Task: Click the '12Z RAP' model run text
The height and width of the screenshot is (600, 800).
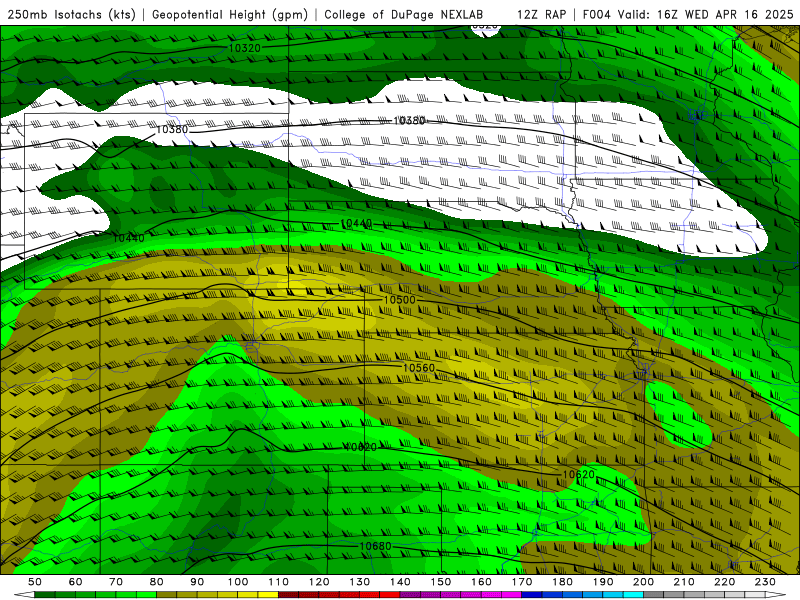Action: click(541, 14)
